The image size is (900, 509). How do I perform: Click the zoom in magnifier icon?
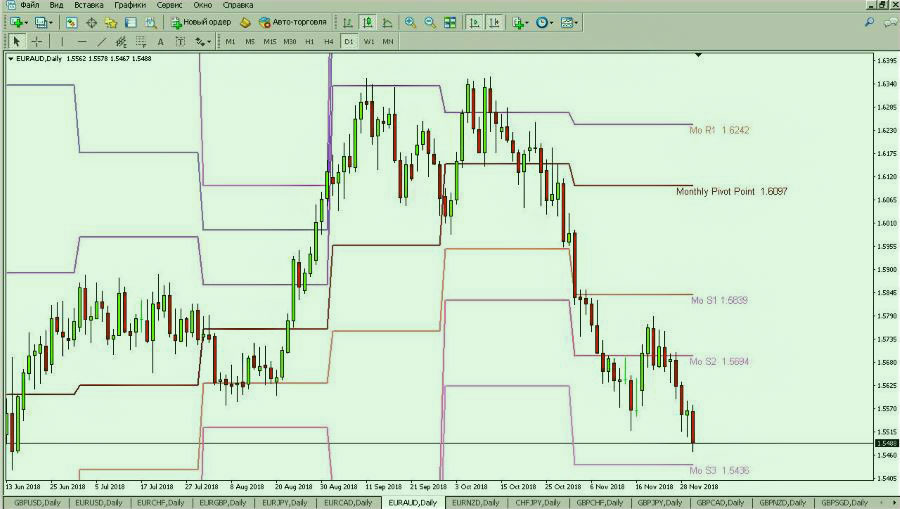(410, 22)
